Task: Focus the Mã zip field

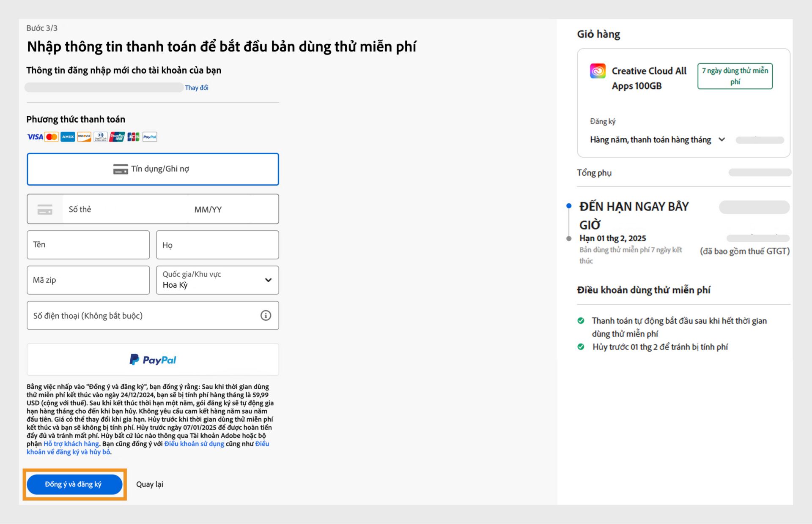Action: point(88,280)
